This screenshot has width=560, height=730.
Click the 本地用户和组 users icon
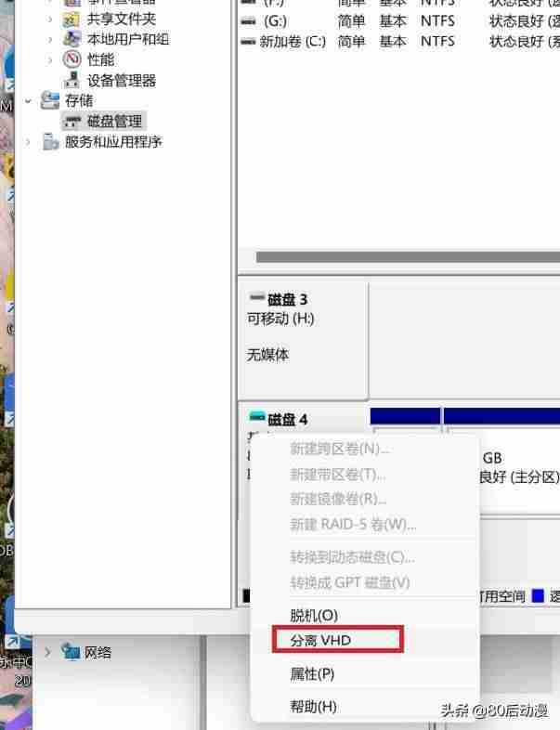[72, 39]
